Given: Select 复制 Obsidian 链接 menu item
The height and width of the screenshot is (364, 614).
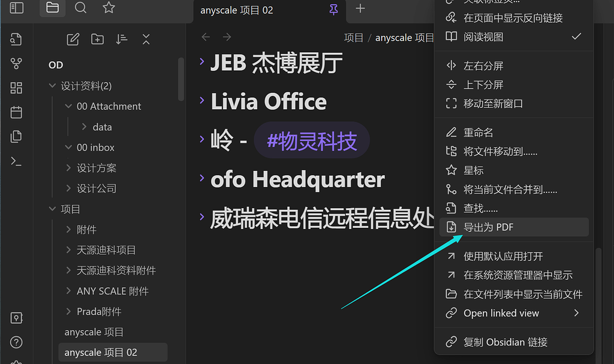Looking at the screenshot, I should point(514,342).
